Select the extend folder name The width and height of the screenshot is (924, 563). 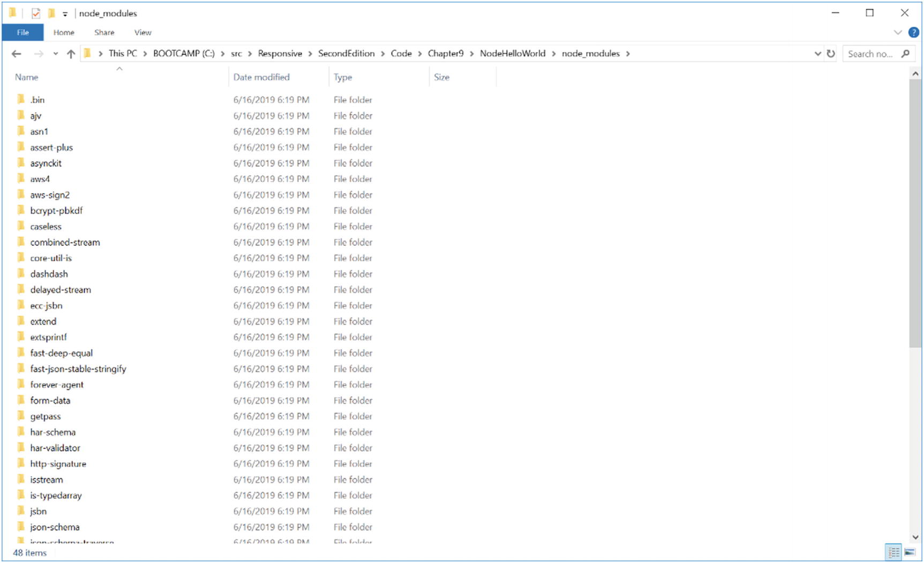(x=43, y=321)
